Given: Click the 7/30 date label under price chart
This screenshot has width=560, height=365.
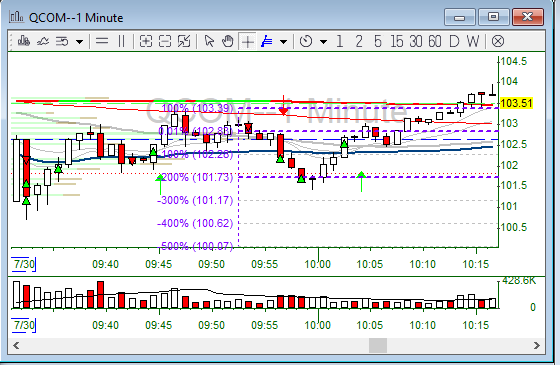Looking at the screenshot, I should [x=24, y=264].
